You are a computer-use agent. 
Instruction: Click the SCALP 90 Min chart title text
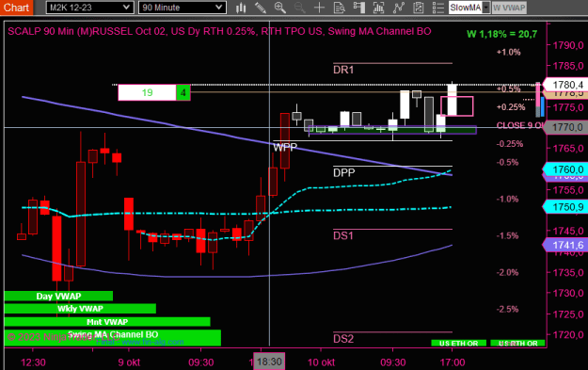coord(219,31)
